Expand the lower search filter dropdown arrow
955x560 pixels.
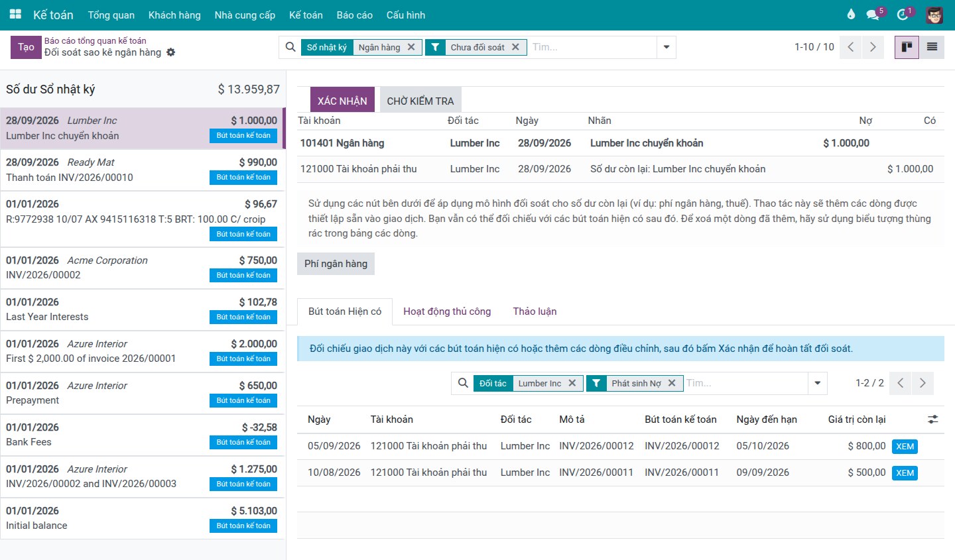[818, 383]
